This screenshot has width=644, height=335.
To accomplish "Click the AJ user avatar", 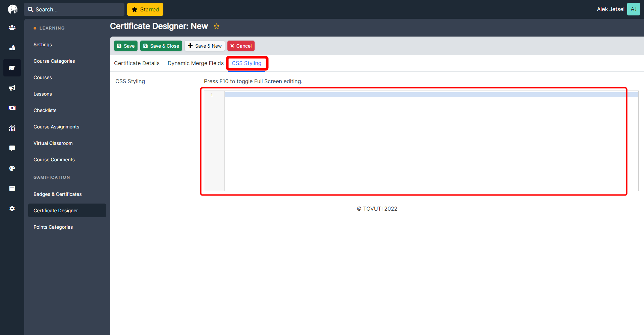I will coord(633,9).
